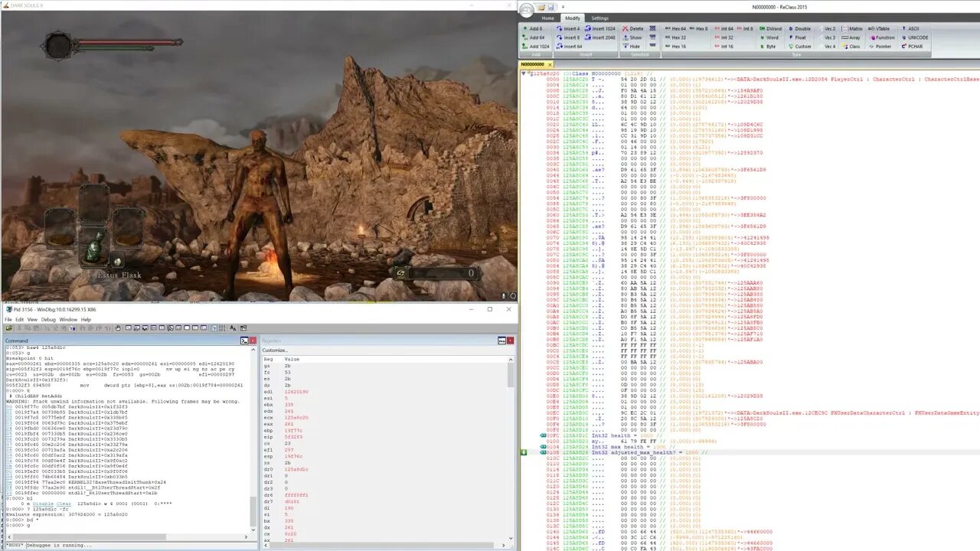Set type to PCHAR
This screenshot has height=551, width=980.
(x=913, y=47)
